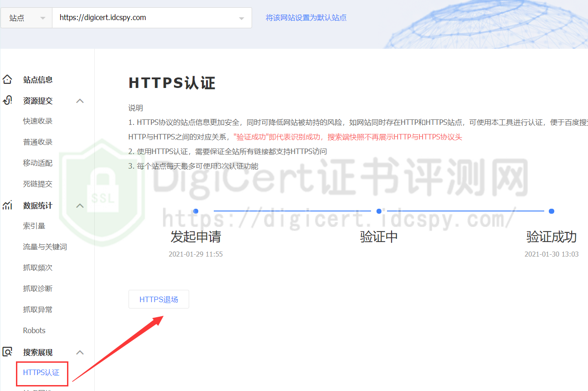The width and height of the screenshot is (588, 391).
Task: Click the 将该网站设置为默认站点 link
Action: [306, 17]
